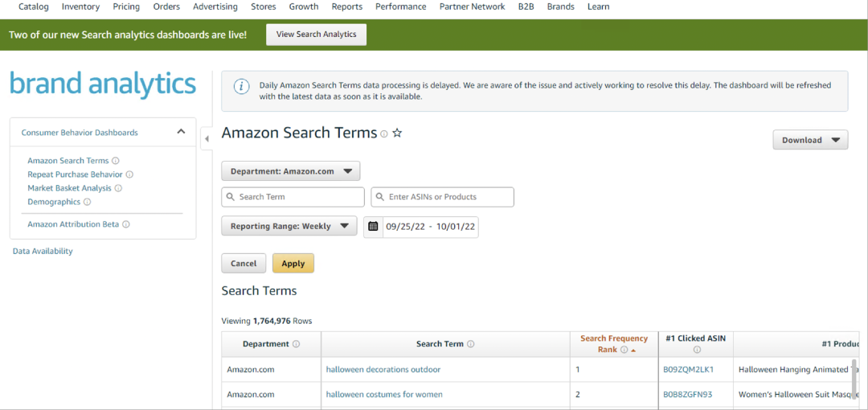Collapse Consumer Behavior Dashboards section
The image size is (868, 410).
[x=181, y=132]
